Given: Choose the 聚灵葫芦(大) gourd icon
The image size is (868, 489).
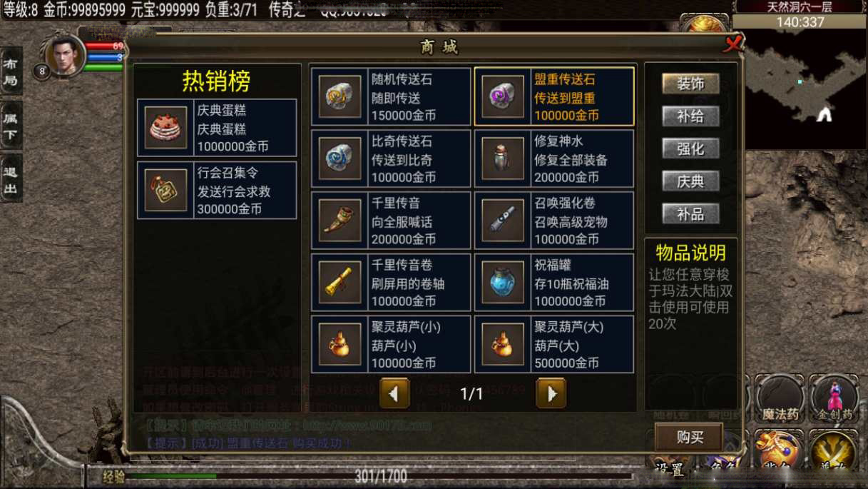Looking at the screenshot, I should (503, 344).
